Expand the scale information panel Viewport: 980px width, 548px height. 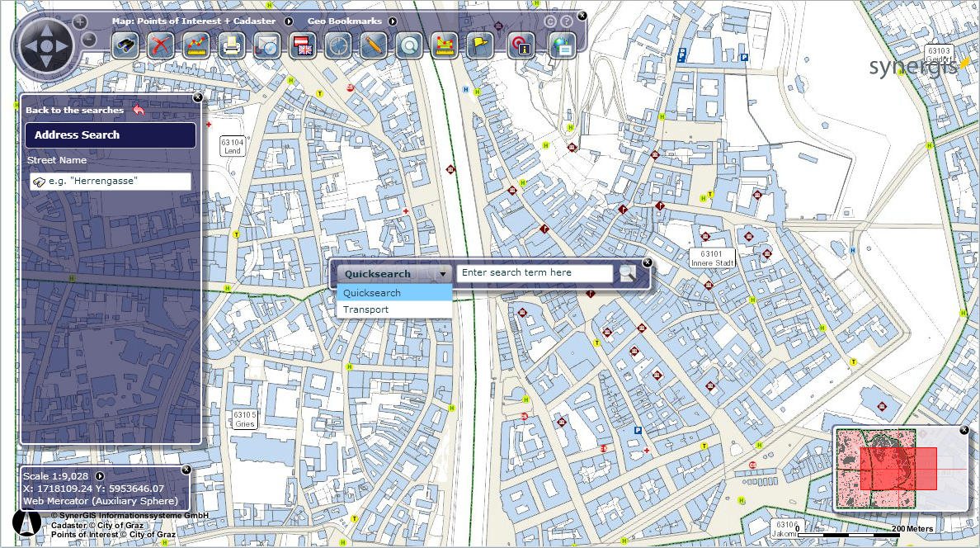pos(99,475)
